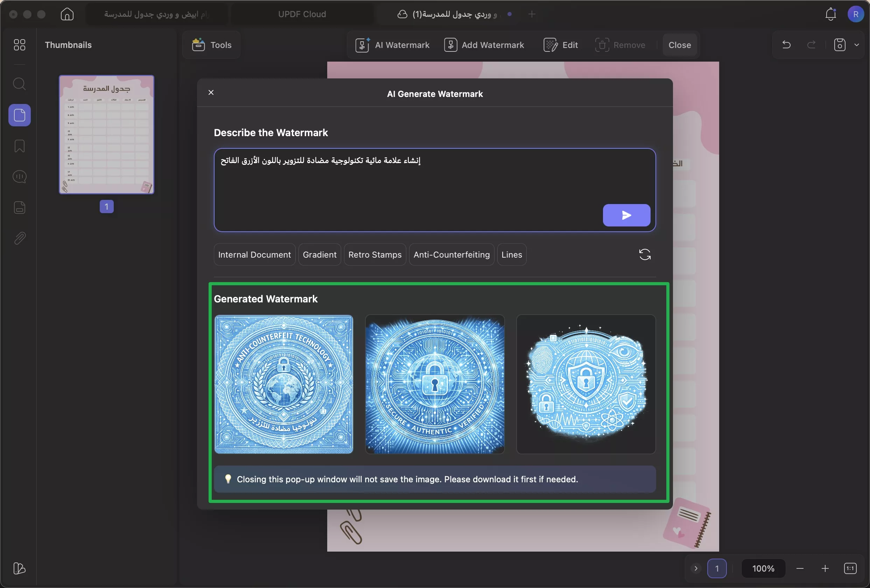
Task: Click the undo arrow icon
Action: click(786, 45)
